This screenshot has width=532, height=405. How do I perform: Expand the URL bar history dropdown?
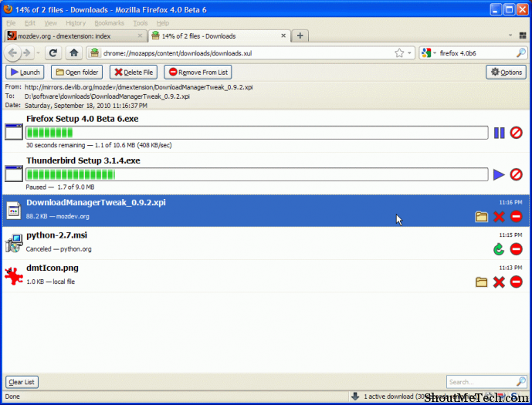[x=409, y=53]
